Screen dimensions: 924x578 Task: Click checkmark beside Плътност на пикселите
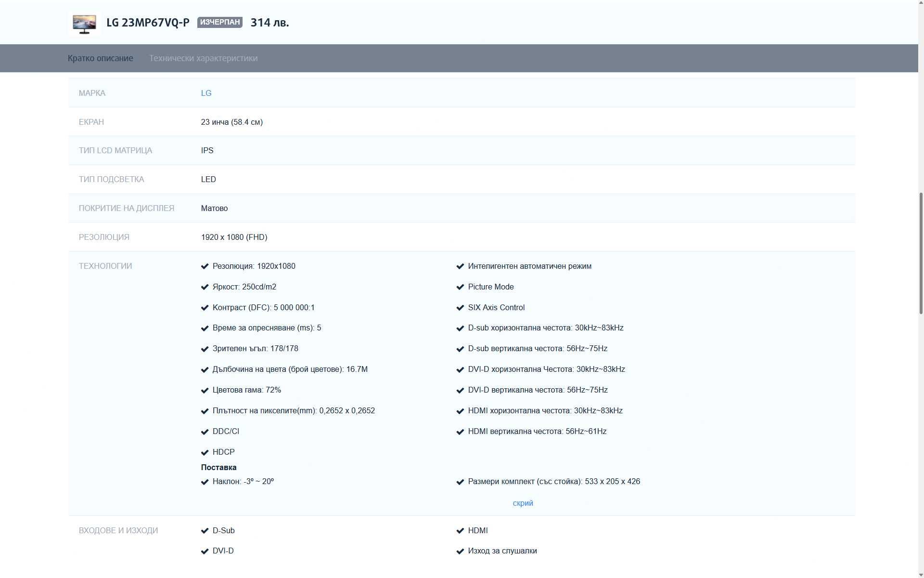205,411
